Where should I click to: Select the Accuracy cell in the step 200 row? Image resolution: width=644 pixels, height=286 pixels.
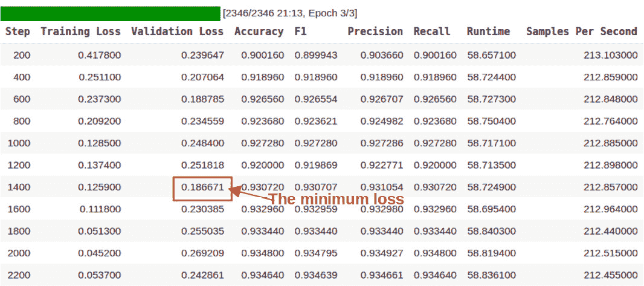(x=263, y=56)
